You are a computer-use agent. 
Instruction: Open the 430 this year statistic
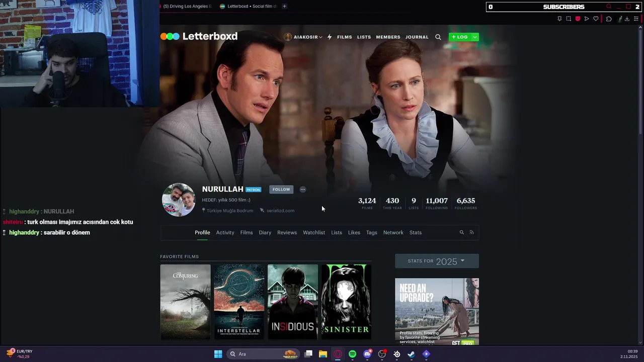(x=392, y=203)
